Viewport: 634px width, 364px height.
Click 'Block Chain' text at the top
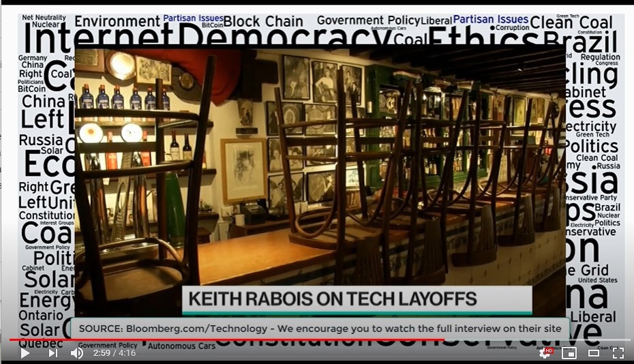[263, 20]
